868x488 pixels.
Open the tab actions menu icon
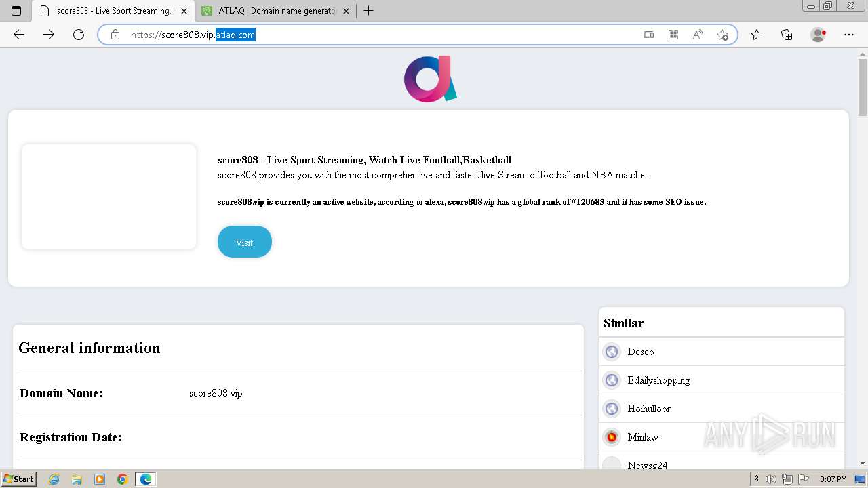click(x=16, y=11)
